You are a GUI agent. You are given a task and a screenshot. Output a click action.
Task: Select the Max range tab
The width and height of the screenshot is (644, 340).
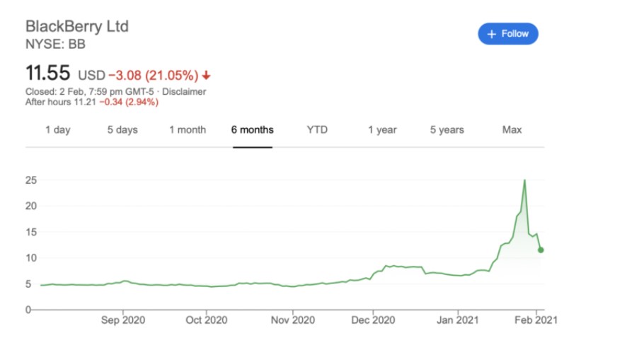(x=512, y=130)
